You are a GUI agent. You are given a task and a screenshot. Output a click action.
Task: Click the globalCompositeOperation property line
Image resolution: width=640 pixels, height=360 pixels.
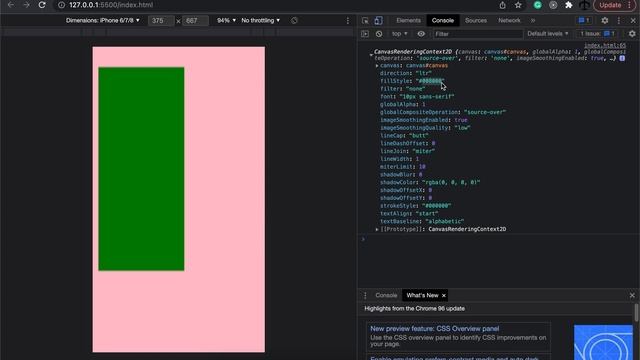coord(443,112)
